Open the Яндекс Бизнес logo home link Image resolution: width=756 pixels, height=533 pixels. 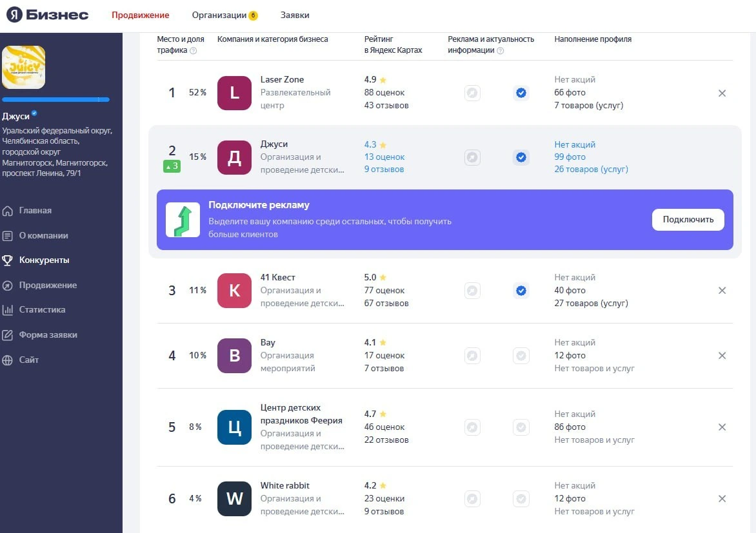47,15
